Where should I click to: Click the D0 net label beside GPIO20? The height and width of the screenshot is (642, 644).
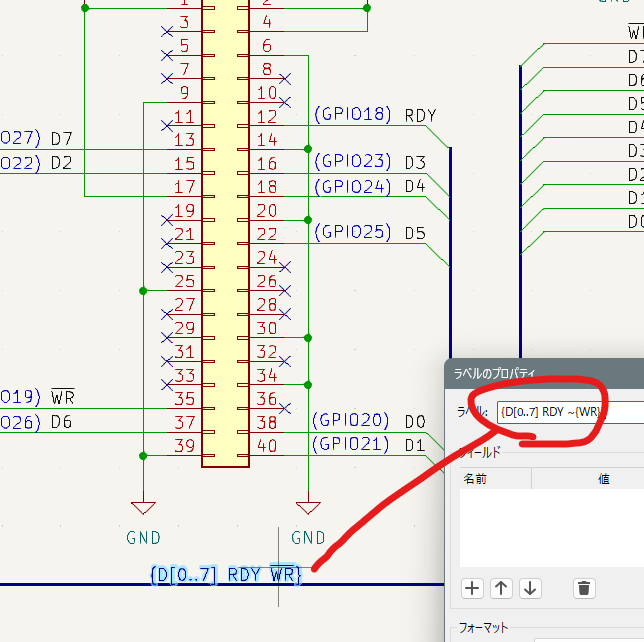[x=415, y=422]
